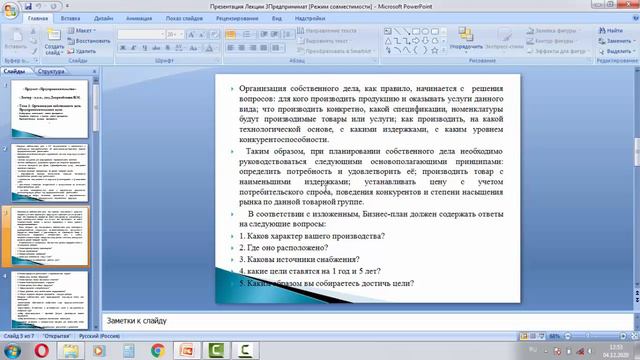
Task: Open the Вставка ribbon tab
Action: pyautogui.click(x=70, y=18)
